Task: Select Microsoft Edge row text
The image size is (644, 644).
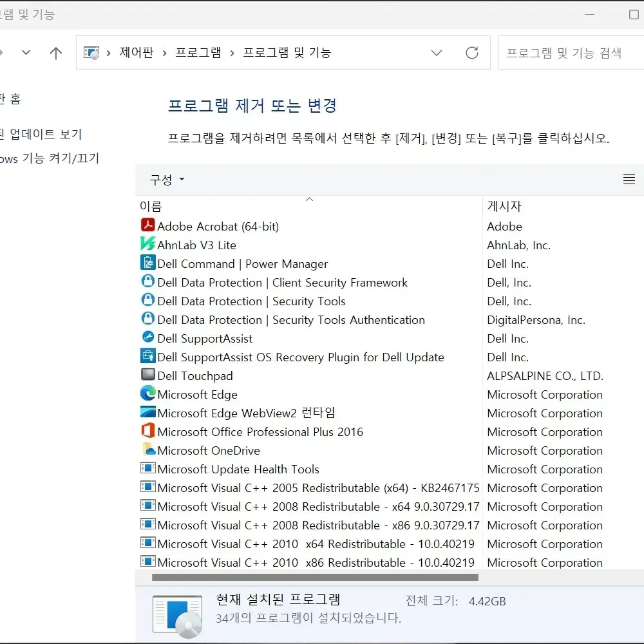Action: point(198,394)
